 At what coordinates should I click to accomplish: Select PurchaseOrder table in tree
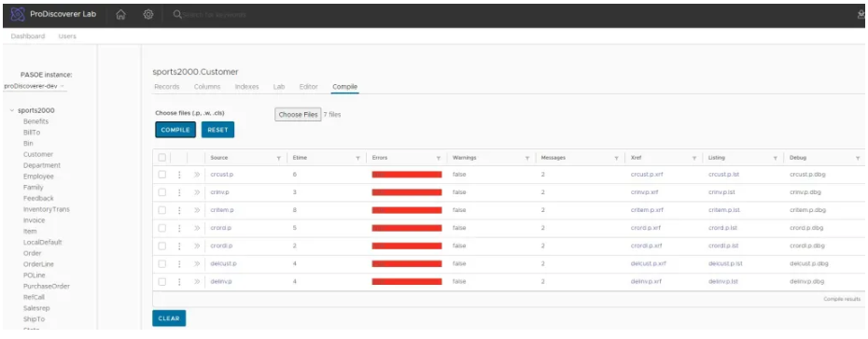click(x=47, y=286)
